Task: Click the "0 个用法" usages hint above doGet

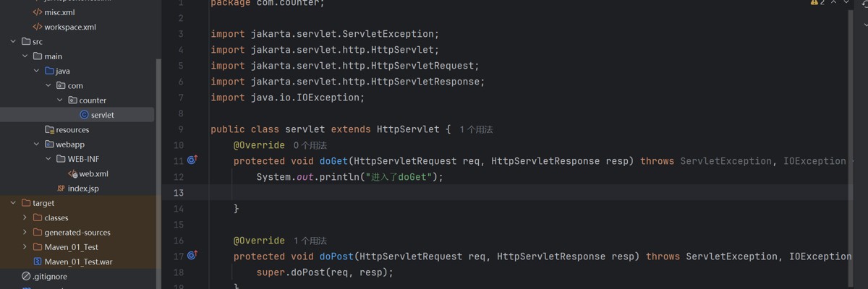Action: 310,145
